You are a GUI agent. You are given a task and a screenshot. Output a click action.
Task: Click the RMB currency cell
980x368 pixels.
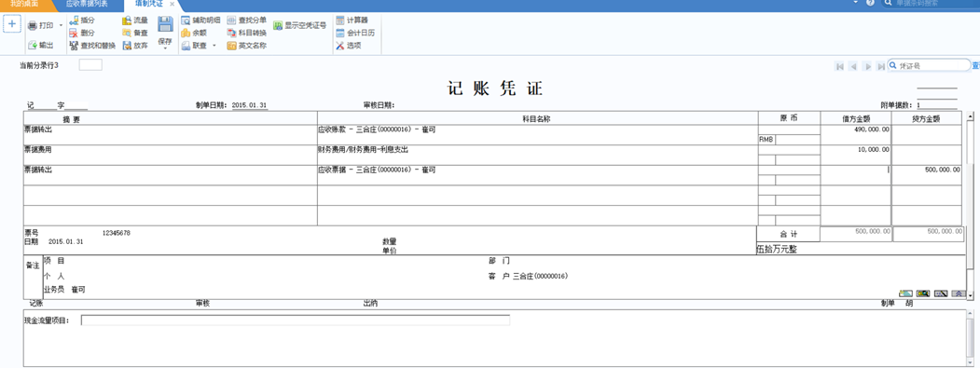766,140
